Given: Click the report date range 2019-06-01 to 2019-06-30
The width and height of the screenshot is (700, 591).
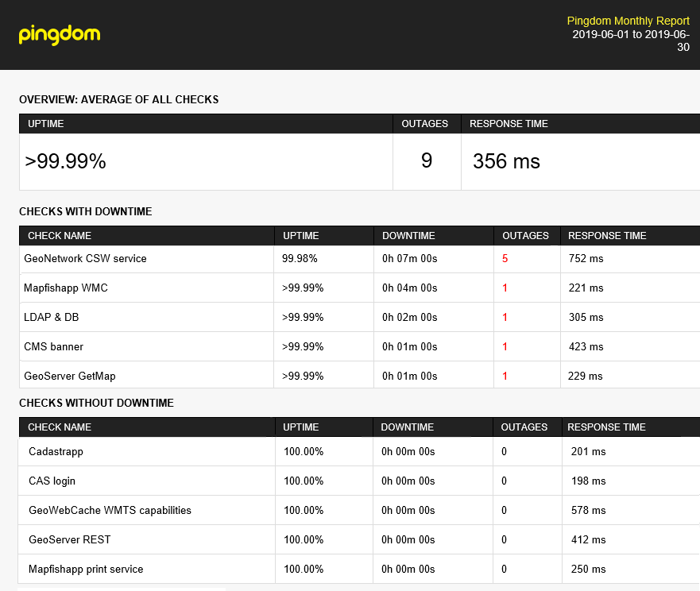Looking at the screenshot, I should (631, 41).
